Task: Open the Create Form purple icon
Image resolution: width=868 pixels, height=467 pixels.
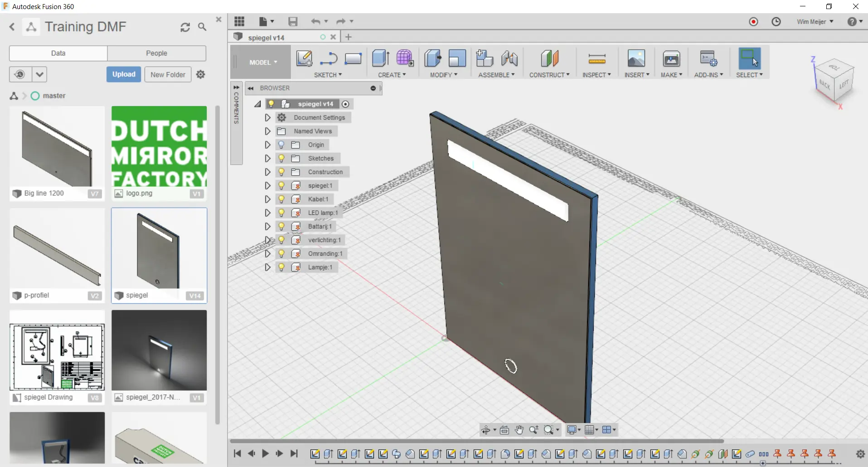Action: (x=405, y=58)
